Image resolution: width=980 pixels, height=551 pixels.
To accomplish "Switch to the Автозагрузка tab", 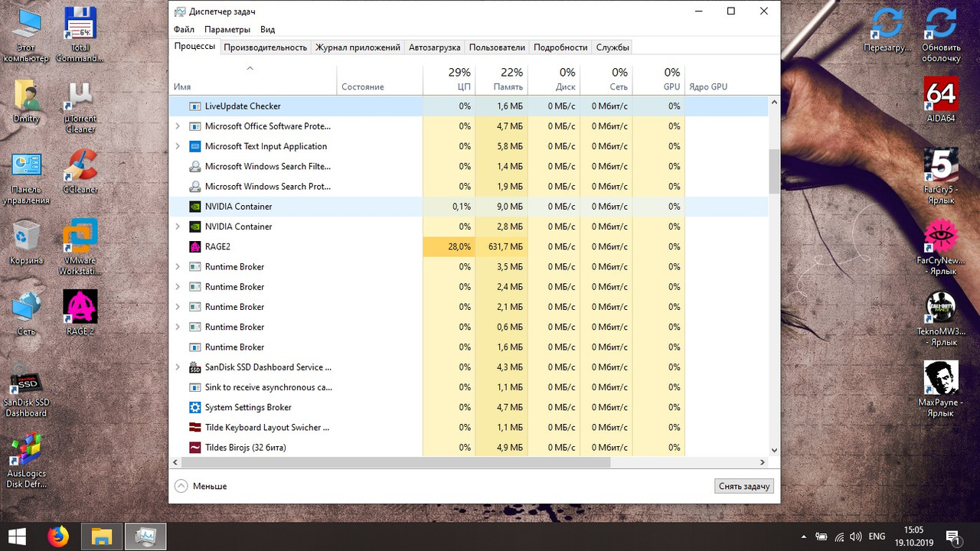I will pos(435,47).
